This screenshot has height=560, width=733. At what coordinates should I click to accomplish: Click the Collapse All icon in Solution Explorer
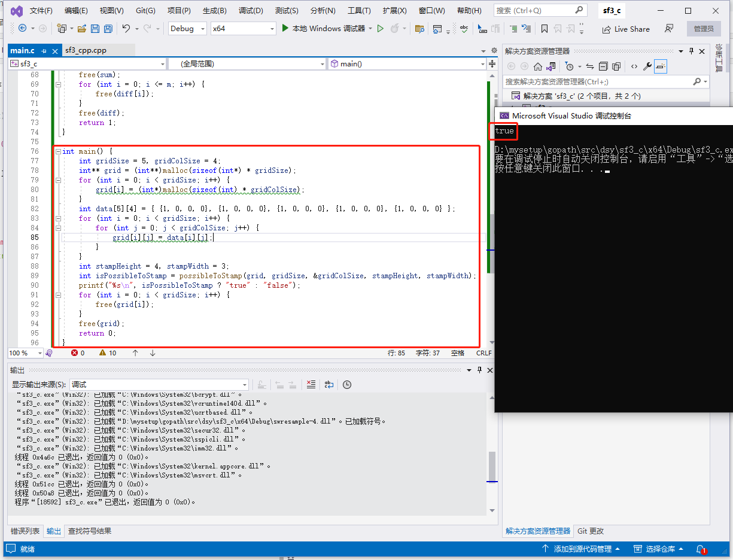(x=603, y=66)
